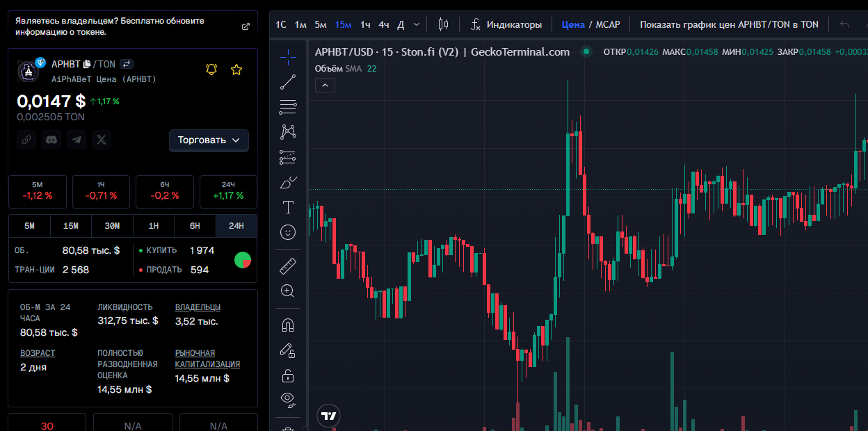This screenshot has width=868, height=431.
Task: Click the score box showing 30
Action: (x=47, y=422)
